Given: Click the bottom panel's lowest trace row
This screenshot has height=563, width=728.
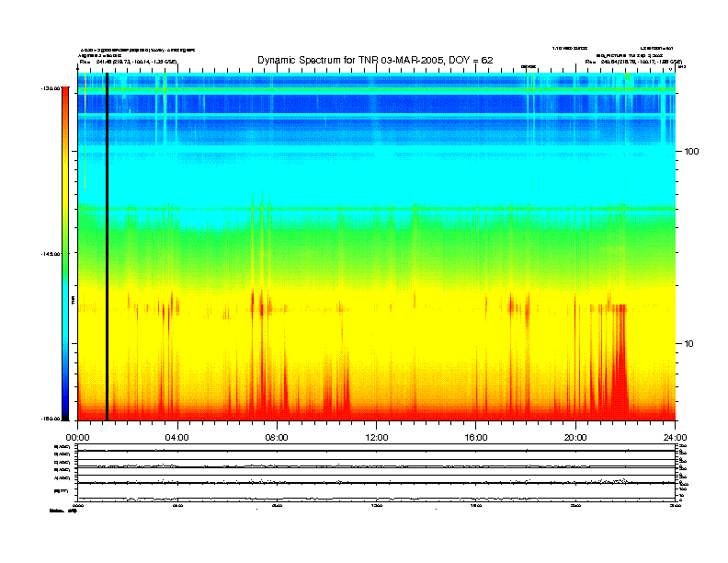Looking at the screenshot, I should [376, 493].
